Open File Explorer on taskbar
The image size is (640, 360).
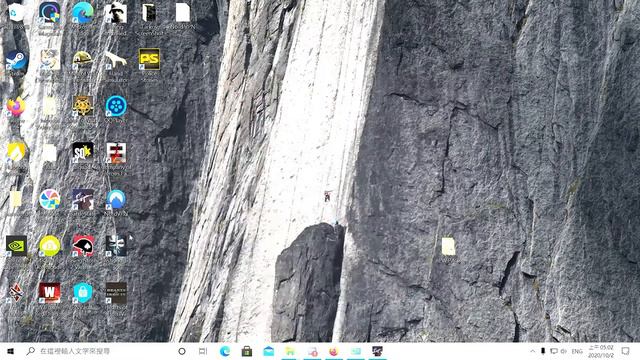[x=290, y=351]
